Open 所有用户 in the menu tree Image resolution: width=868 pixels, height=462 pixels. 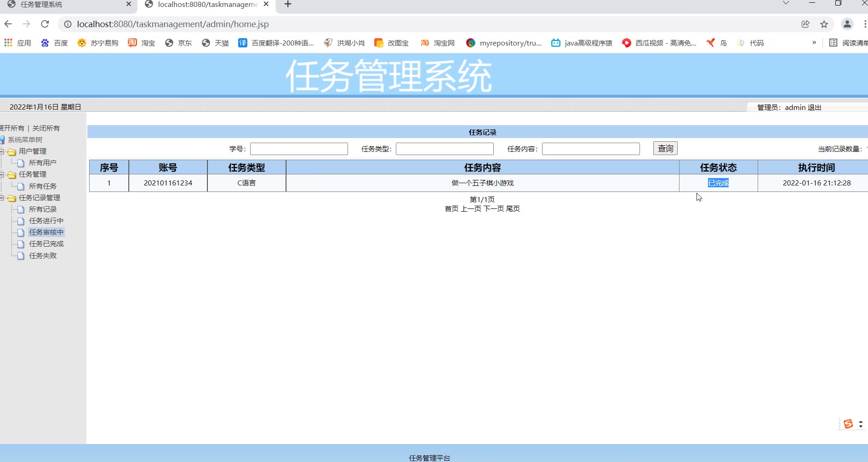coord(43,162)
